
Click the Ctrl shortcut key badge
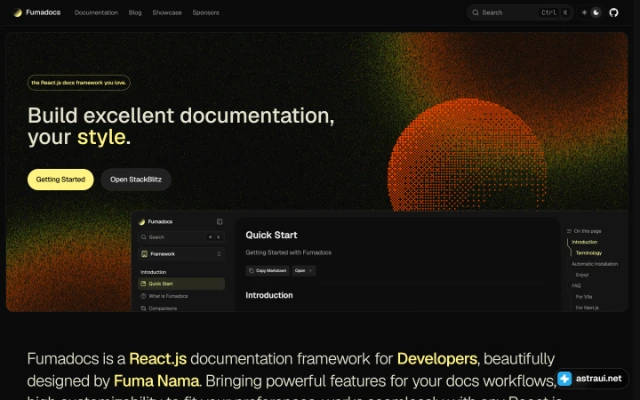[x=549, y=13]
